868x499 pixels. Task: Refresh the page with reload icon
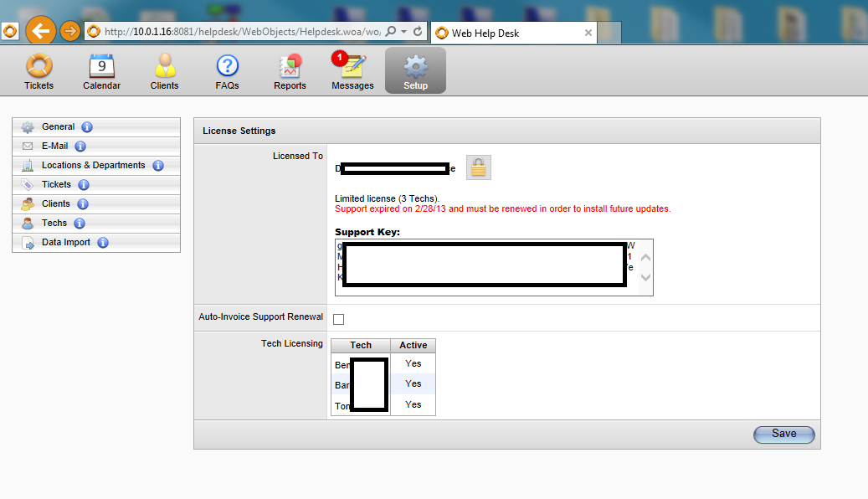[418, 32]
